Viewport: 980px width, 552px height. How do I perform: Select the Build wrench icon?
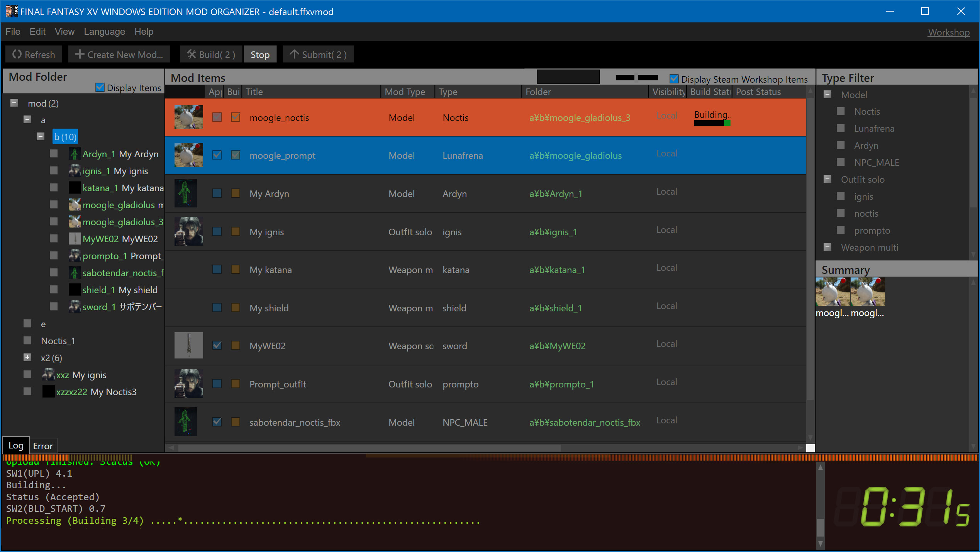pos(191,54)
